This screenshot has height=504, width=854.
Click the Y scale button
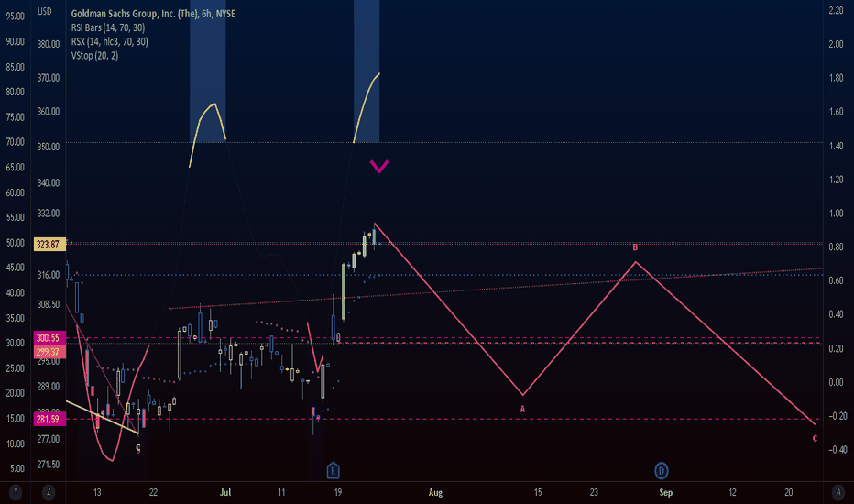tap(16, 492)
